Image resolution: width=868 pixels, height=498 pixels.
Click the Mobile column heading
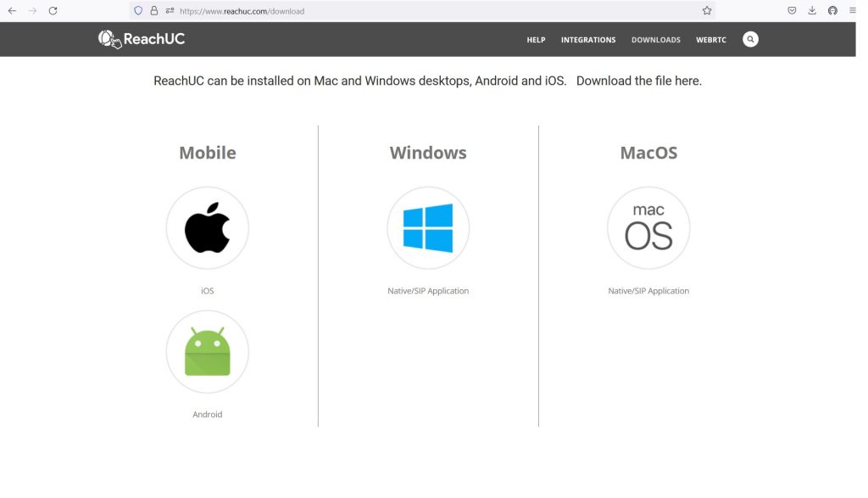[208, 153]
